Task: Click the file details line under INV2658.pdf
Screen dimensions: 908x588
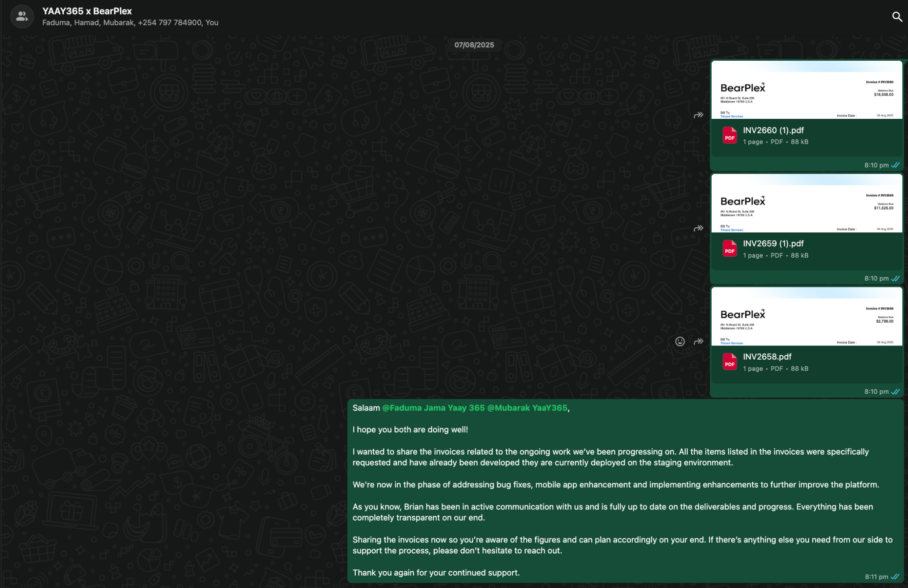Action: 775,368
